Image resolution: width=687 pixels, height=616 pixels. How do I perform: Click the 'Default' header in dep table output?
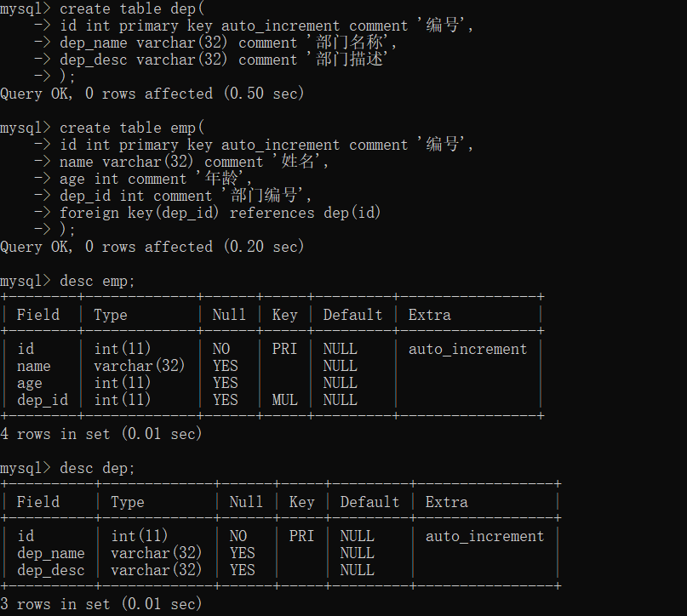[369, 502]
